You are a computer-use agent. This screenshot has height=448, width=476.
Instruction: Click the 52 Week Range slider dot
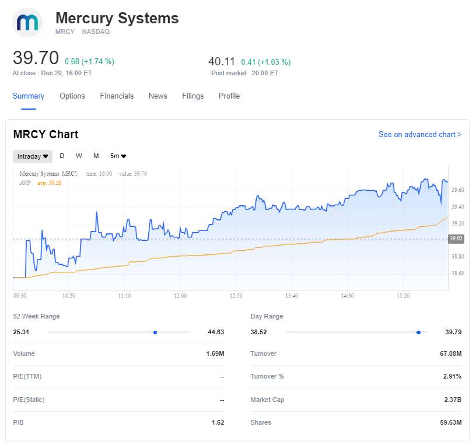155,332
